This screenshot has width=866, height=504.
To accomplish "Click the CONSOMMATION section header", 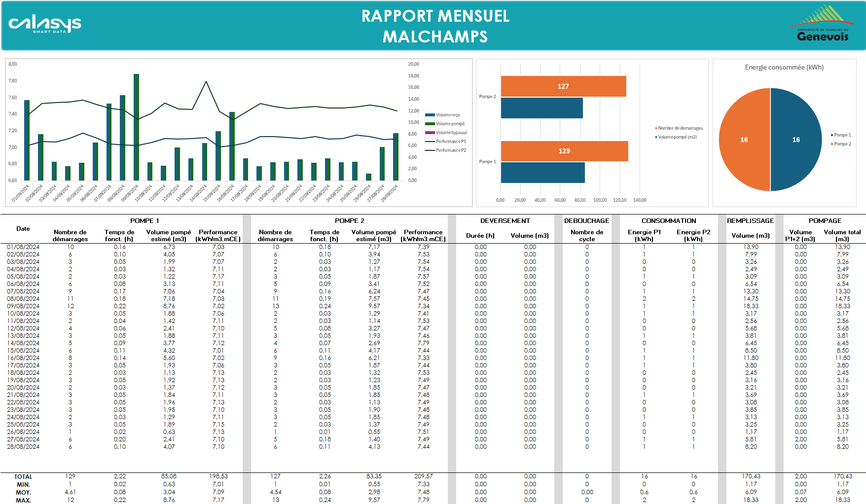I will click(x=669, y=220).
